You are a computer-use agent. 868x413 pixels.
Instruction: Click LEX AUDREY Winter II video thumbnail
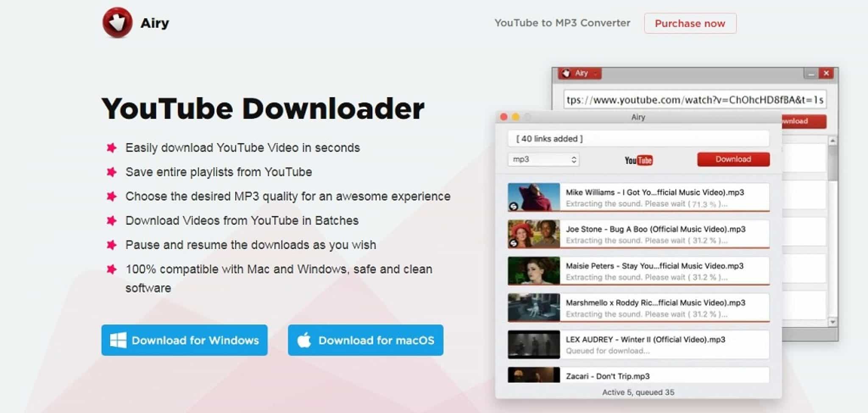tap(534, 344)
